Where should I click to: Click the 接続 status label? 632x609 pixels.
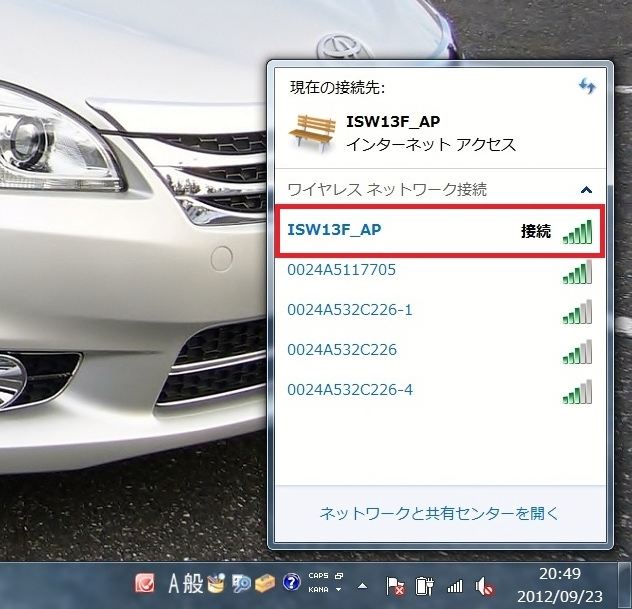click(536, 231)
